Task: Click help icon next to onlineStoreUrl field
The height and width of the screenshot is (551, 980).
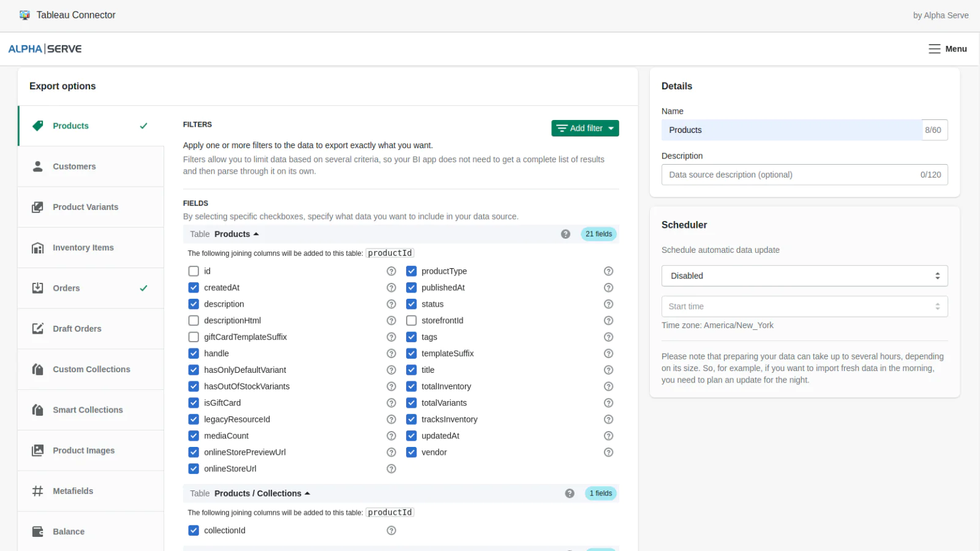Action: point(391,469)
